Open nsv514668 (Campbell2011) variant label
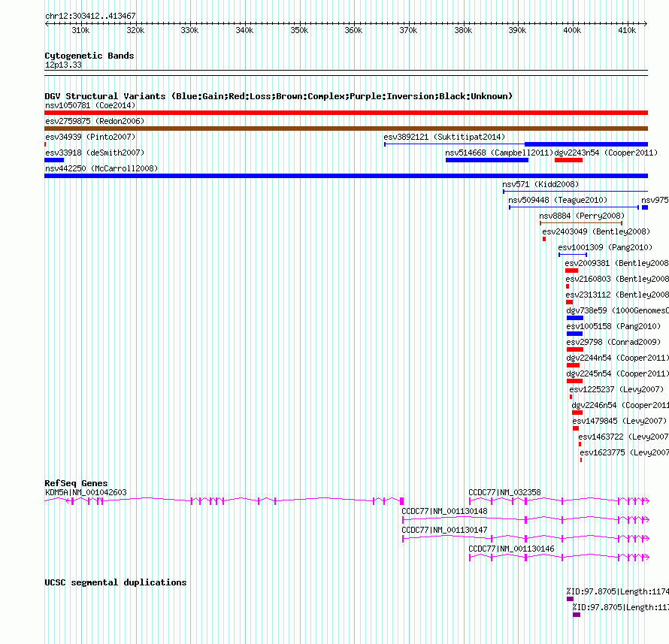Screen dimensions: 669x644 click(499, 153)
